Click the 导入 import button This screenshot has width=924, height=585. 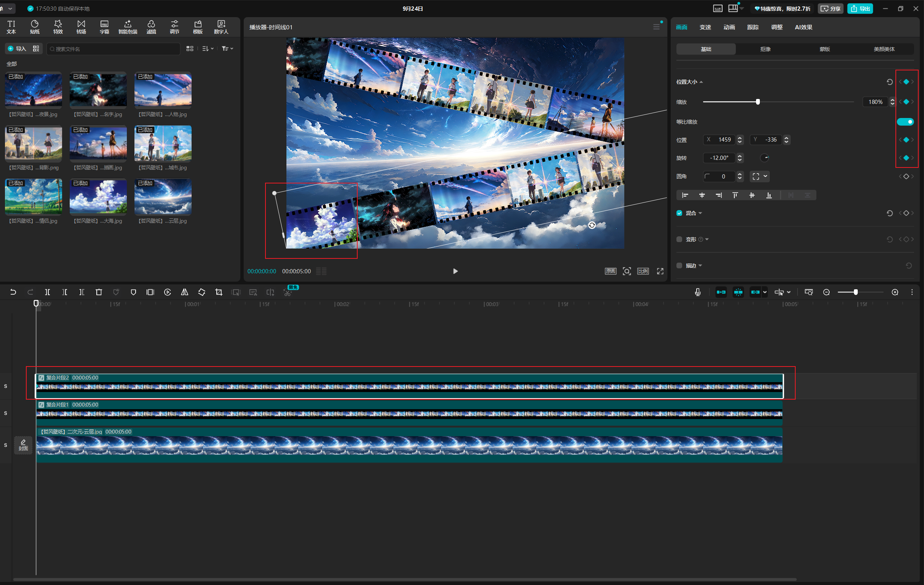pos(17,49)
